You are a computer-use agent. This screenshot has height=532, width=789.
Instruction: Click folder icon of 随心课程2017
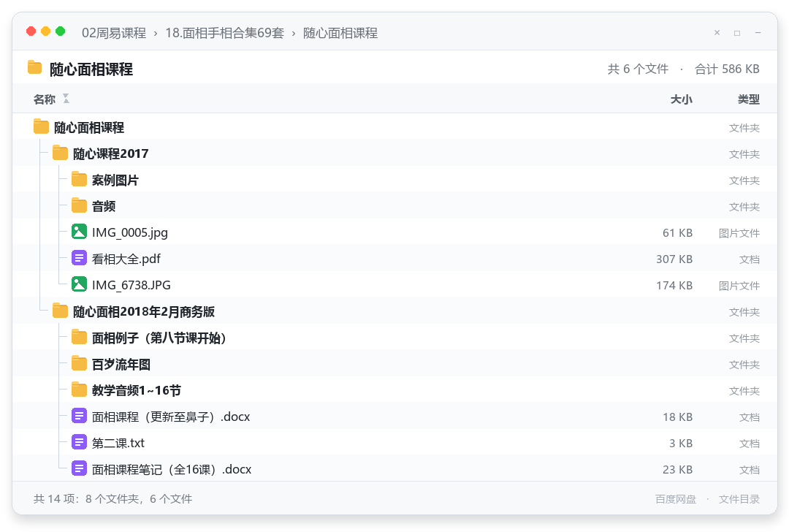click(x=60, y=153)
